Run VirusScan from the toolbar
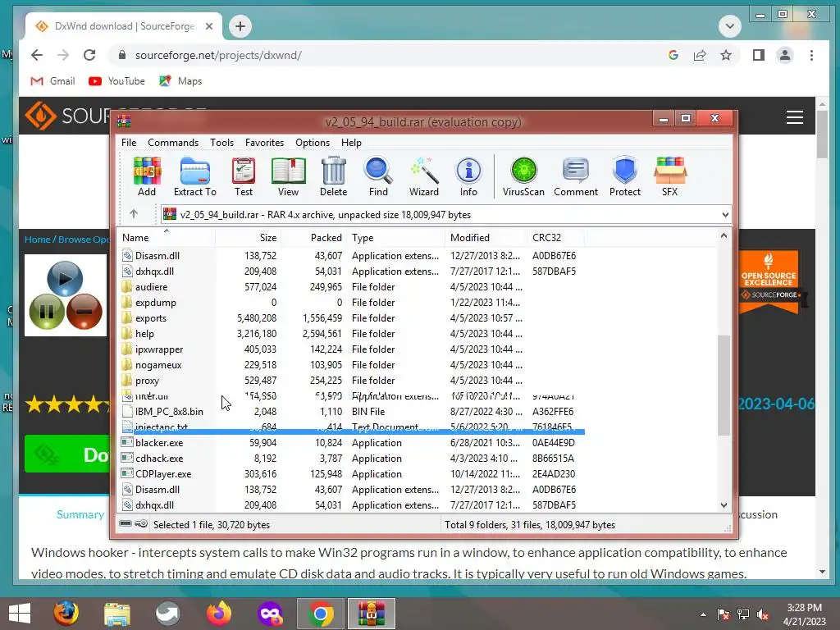 (523, 177)
